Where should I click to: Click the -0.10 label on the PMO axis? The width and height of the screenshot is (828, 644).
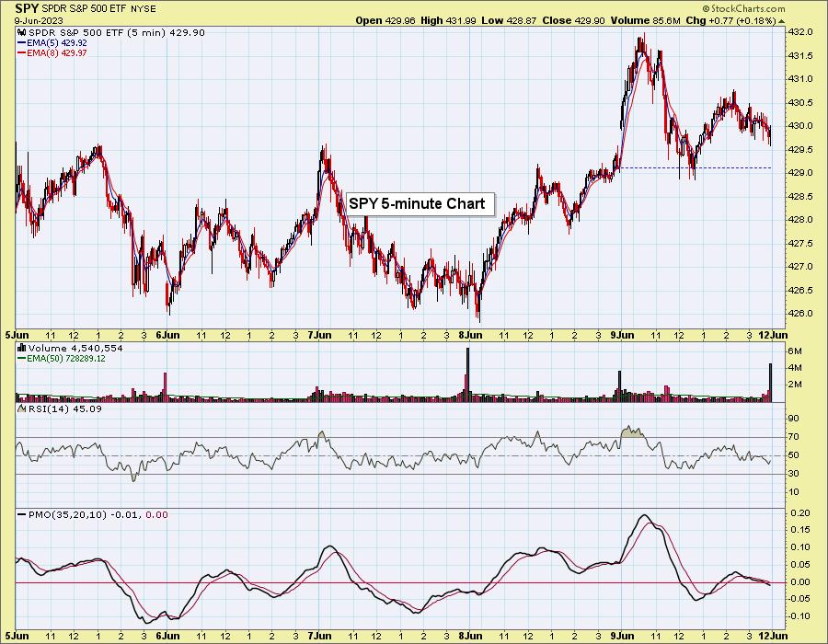[x=799, y=616]
